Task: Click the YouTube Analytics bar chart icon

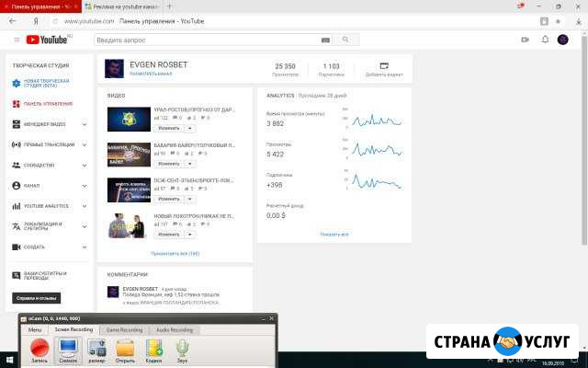Action: [x=17, y=206]
